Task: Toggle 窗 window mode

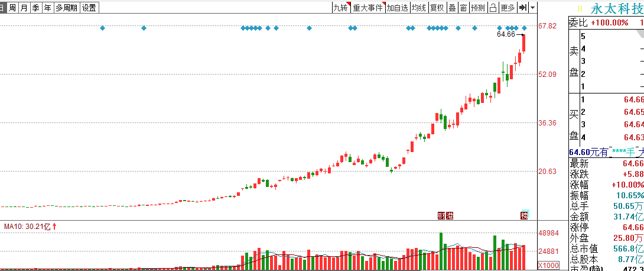Action: (x=463, y=8)
